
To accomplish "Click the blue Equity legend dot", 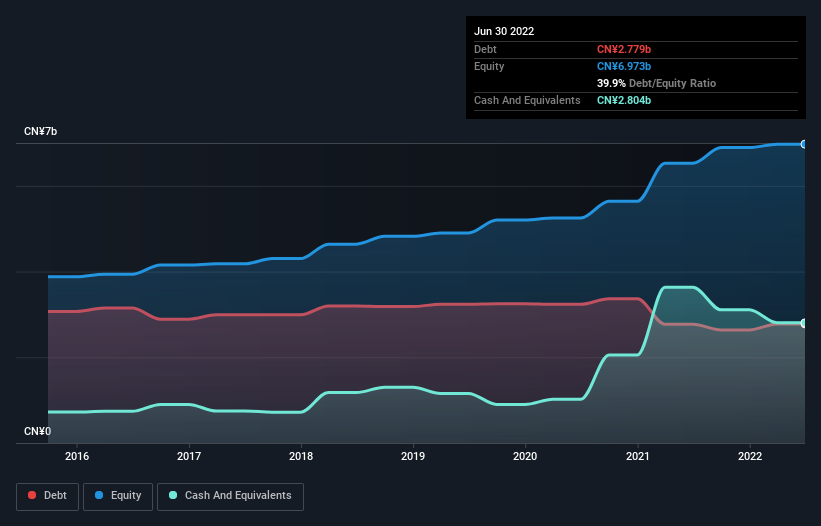I will 99,495.
